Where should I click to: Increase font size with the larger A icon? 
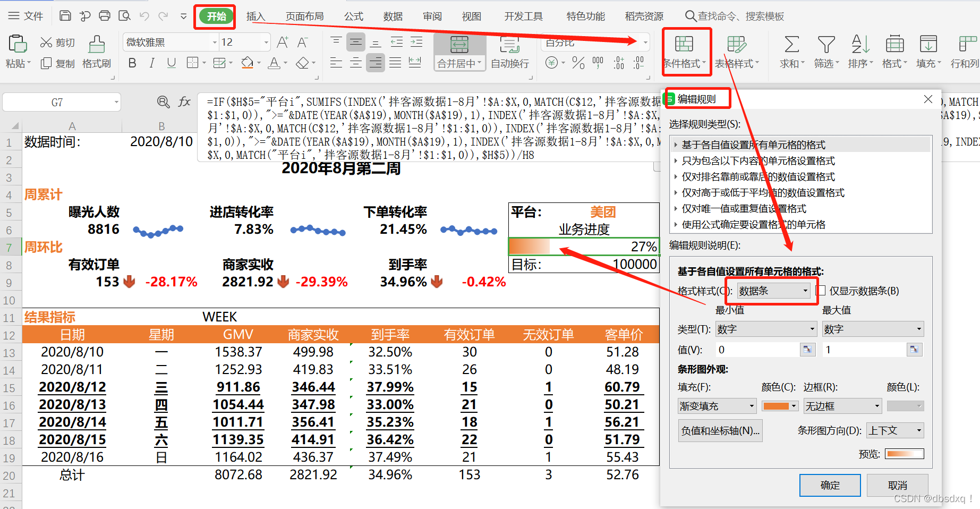283,42
